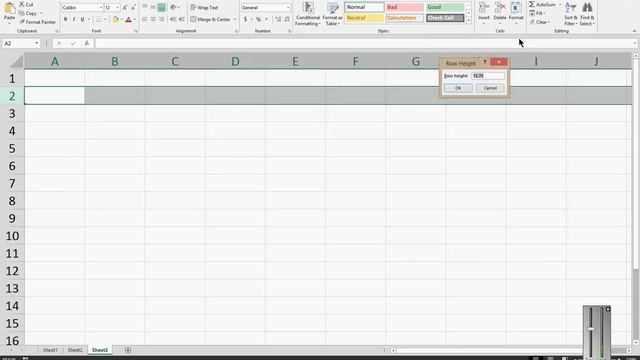Open Format as Table gallery
Screen dimensions: 640x360
pos(332,14)
